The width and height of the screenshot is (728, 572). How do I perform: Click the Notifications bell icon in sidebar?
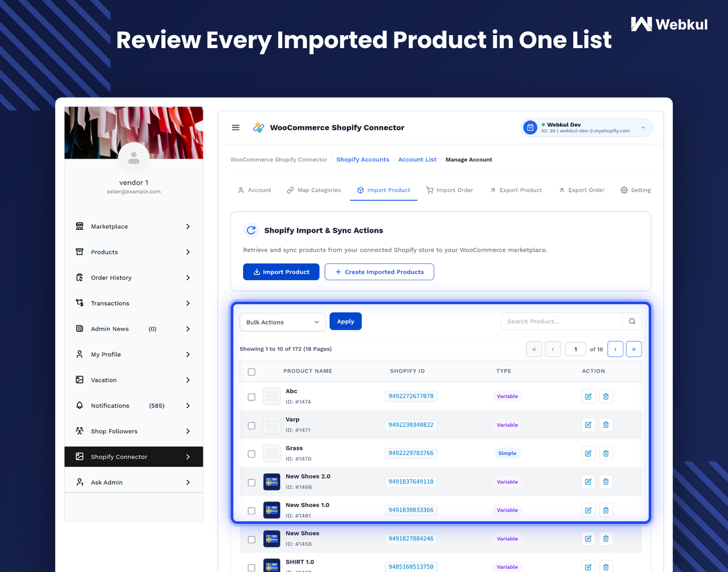click(x=79, y=406)
